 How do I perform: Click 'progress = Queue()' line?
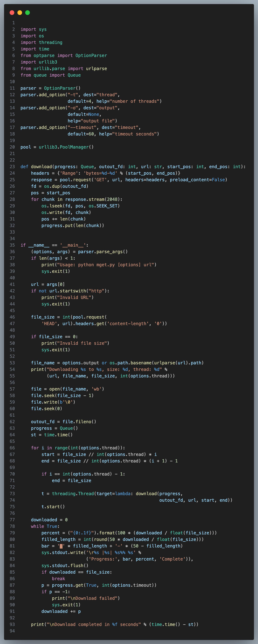54,428
